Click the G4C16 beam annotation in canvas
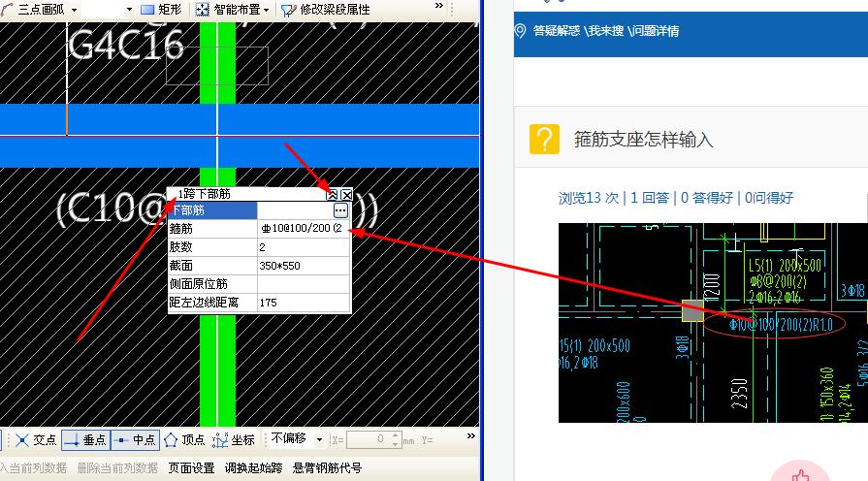 click(126, 46)
